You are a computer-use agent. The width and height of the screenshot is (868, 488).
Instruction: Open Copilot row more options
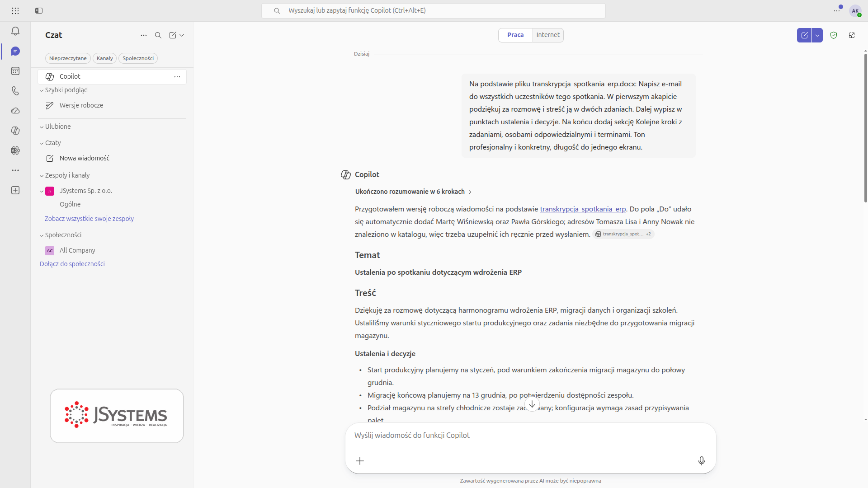click(177, 77)
